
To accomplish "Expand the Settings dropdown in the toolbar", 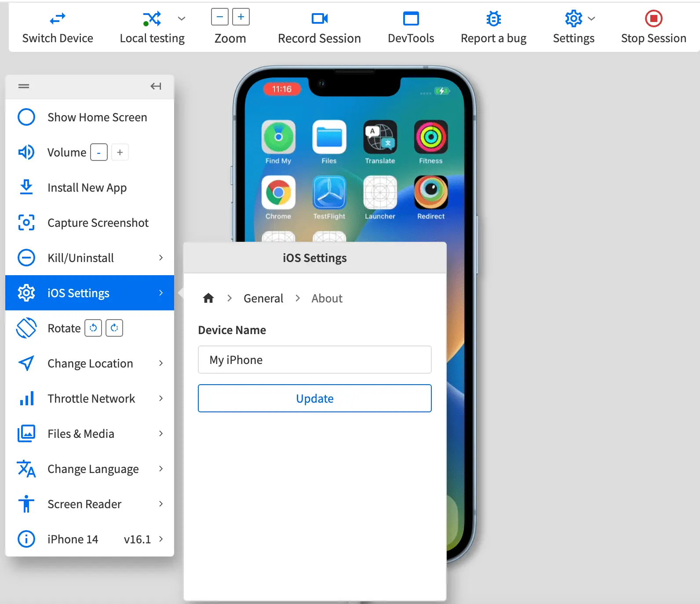I will click(x=591, y=18).
